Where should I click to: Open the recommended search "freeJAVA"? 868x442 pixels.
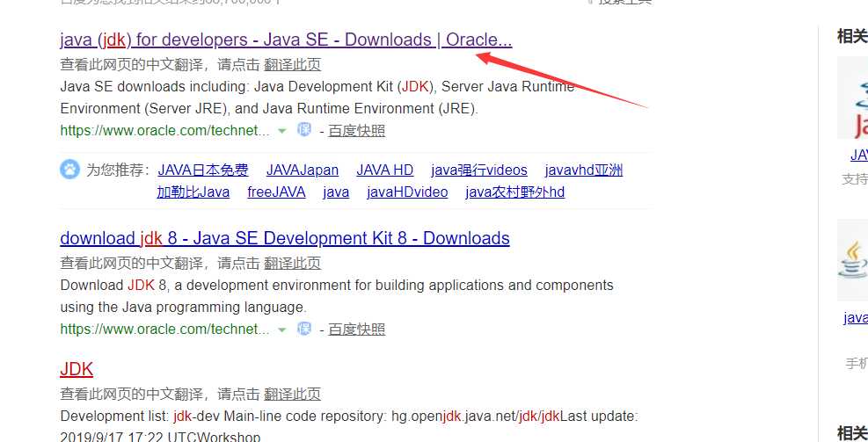pyautogui.click(x=276, y=192)
